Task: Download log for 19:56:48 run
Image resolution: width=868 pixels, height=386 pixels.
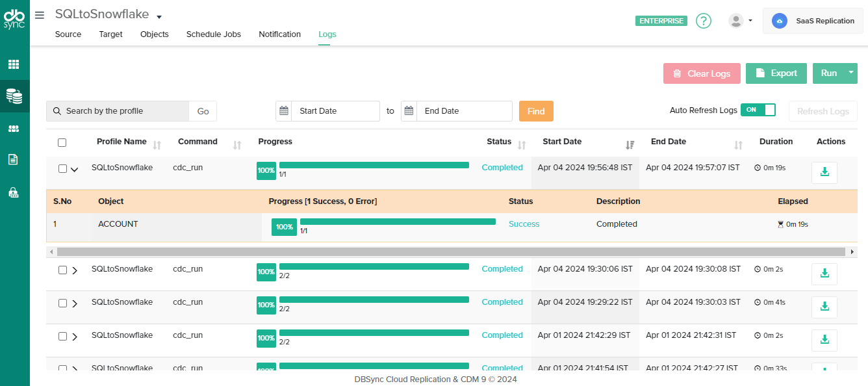Action: (824, 172)
